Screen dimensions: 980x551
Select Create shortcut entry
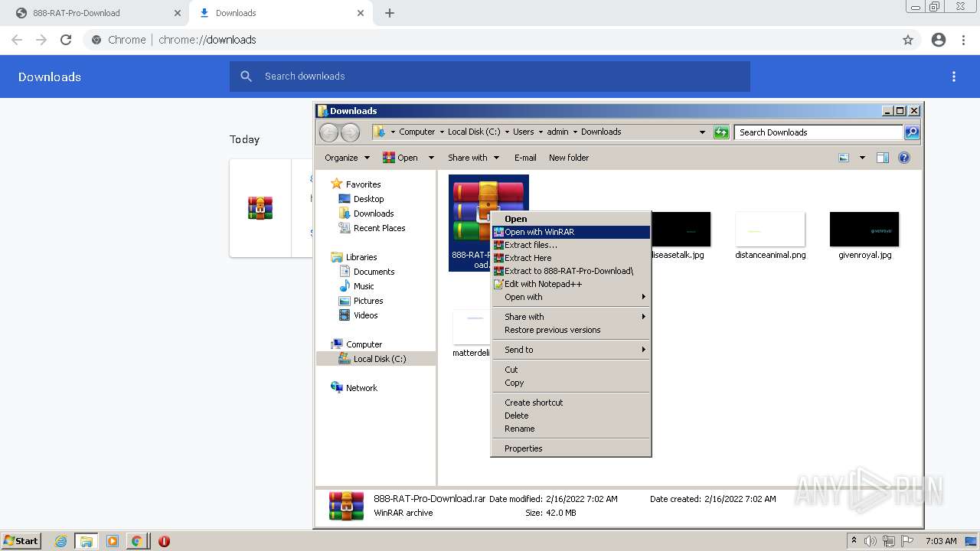[571, 403]
